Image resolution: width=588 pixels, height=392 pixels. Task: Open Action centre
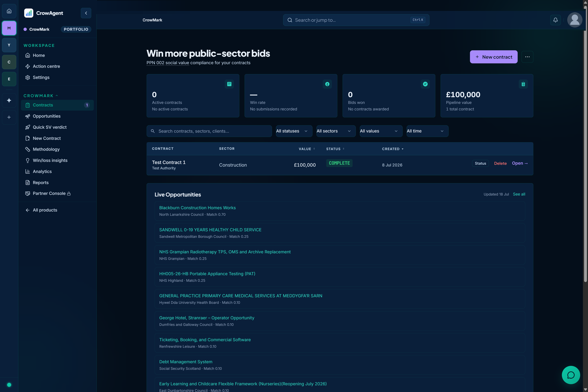coord(57,66)
